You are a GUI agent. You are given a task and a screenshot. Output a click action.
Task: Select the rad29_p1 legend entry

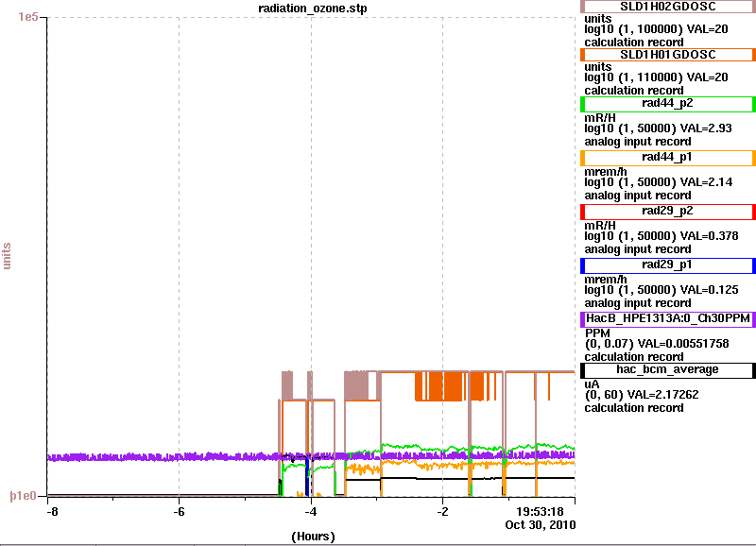(668, 265)
